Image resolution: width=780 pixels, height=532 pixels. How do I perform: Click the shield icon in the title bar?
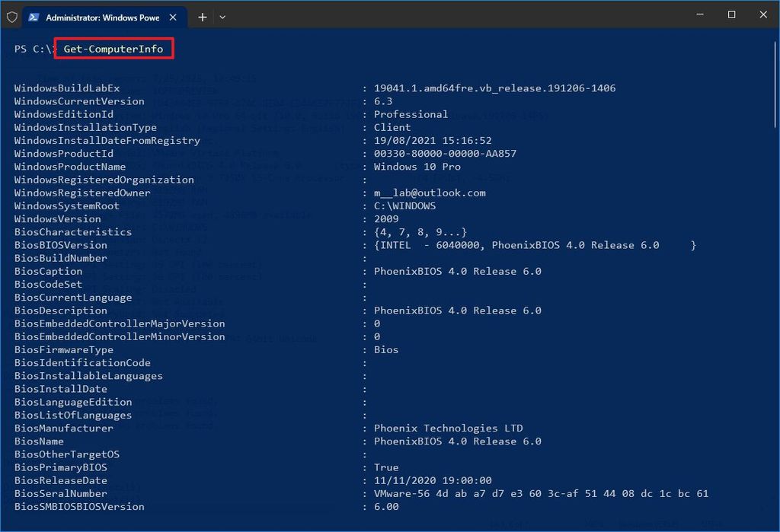[12, 15]
